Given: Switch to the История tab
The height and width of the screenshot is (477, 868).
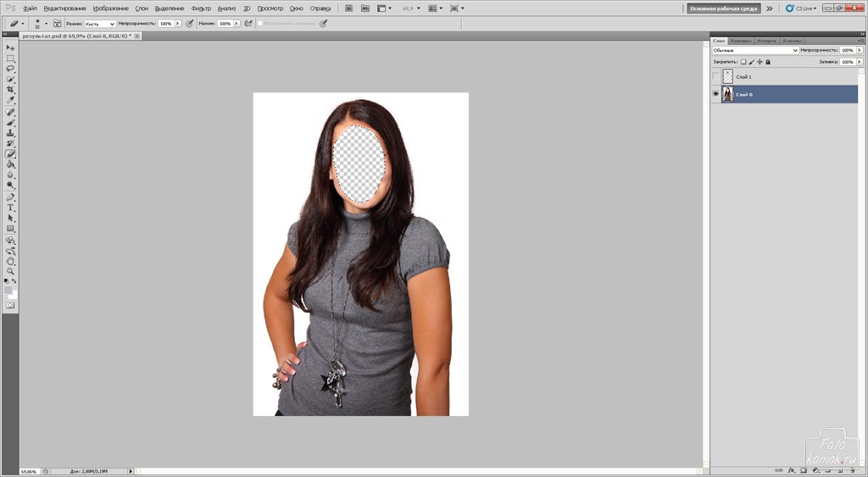Looking at the screenshot, I should point(766,41).
